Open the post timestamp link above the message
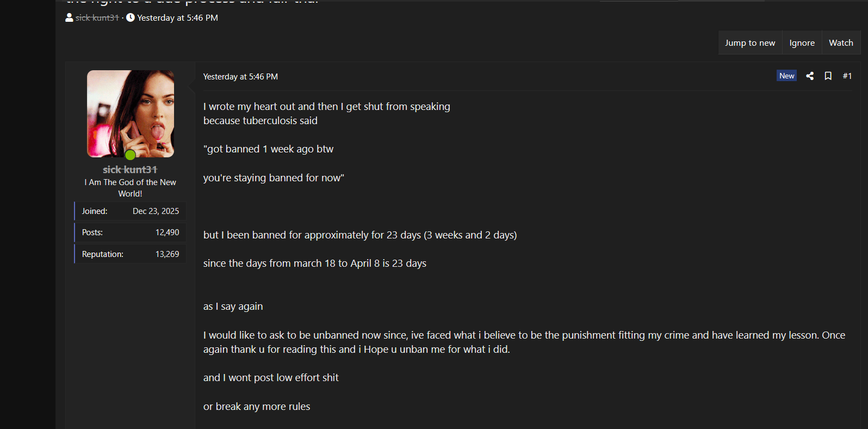Image resolution: width=868 pixels, height=429 pixels. (x=240, y=77)
